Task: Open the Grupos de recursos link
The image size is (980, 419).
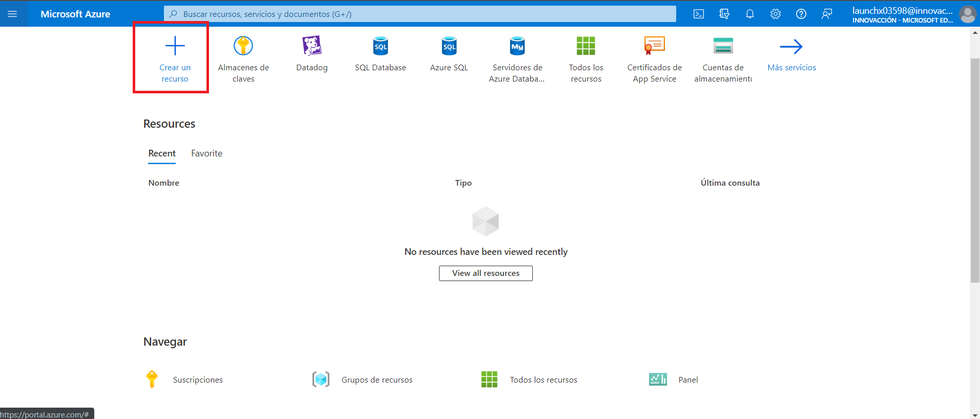Action: coord(377,380)
